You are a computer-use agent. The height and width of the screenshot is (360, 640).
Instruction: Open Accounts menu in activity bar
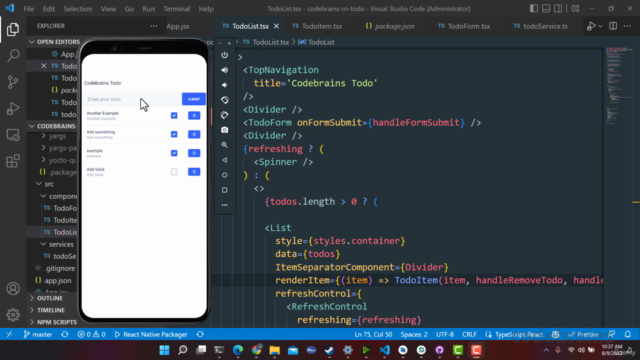[x=13, y=289]
